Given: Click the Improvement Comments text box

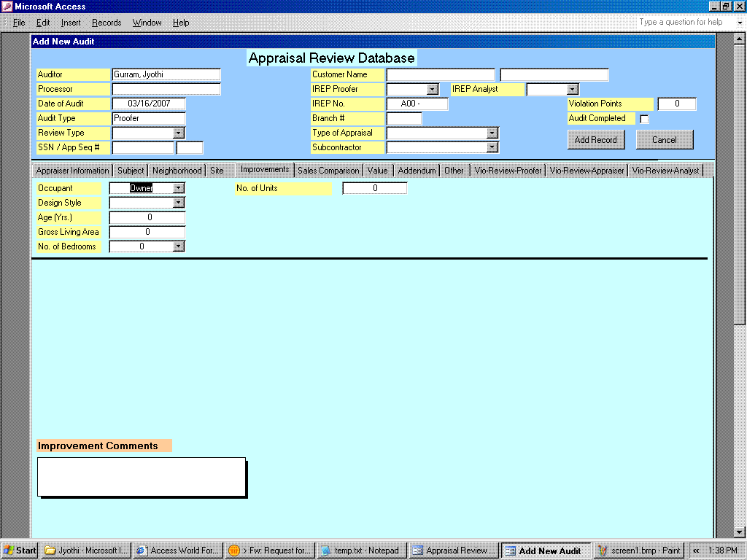Looking at the screenshot, I should (x=142, y=477).
